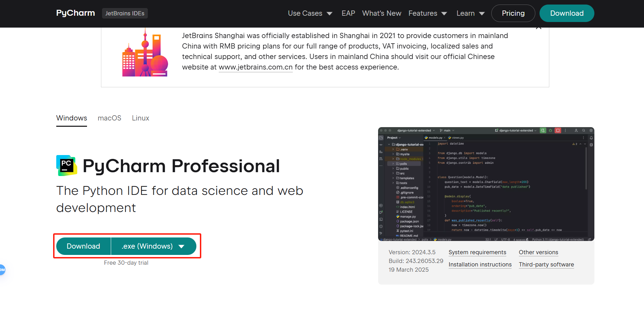644x315 pixels.
Task: Open the EAP page
Action: pos(348,13)
